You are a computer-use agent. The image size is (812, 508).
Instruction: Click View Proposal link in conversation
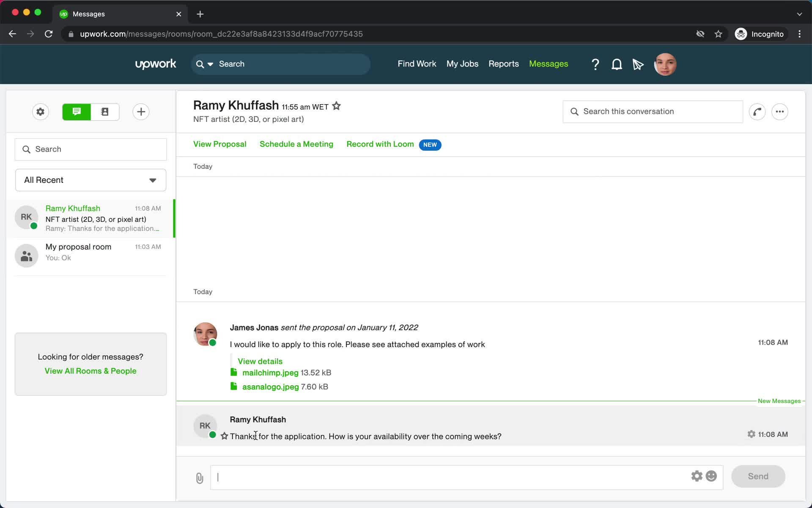[x=220, y=144]
